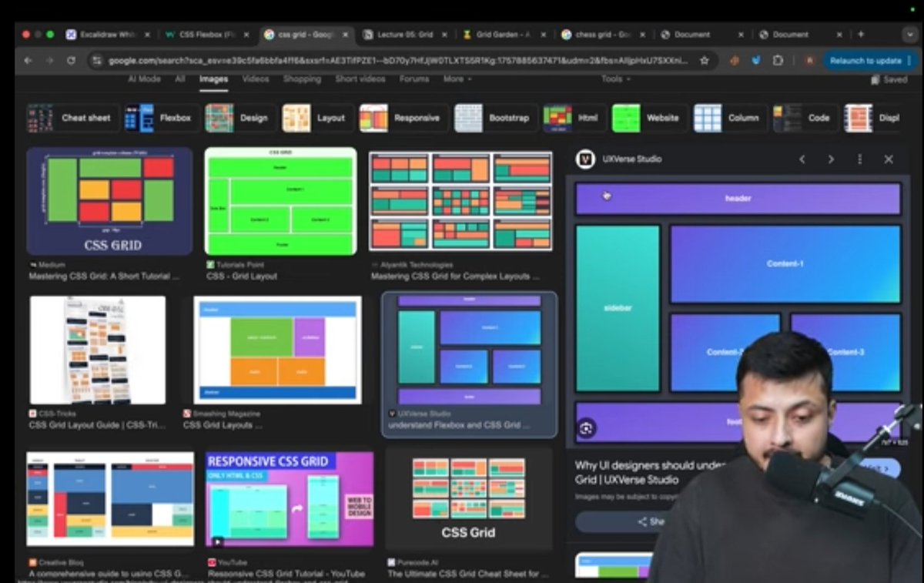924x583 pixels.
Task: Switch to AI Mode search
Action: coord(144,79)
